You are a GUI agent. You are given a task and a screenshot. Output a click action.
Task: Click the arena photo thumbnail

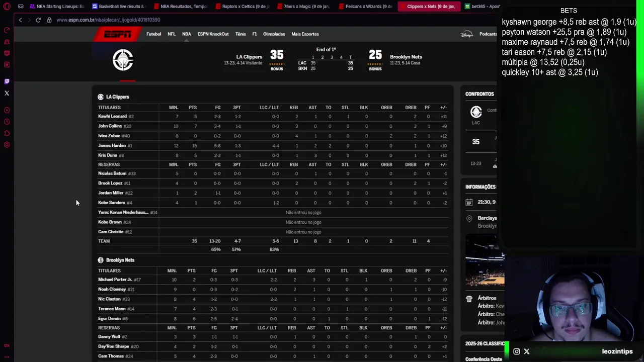[x=485, y=260]
